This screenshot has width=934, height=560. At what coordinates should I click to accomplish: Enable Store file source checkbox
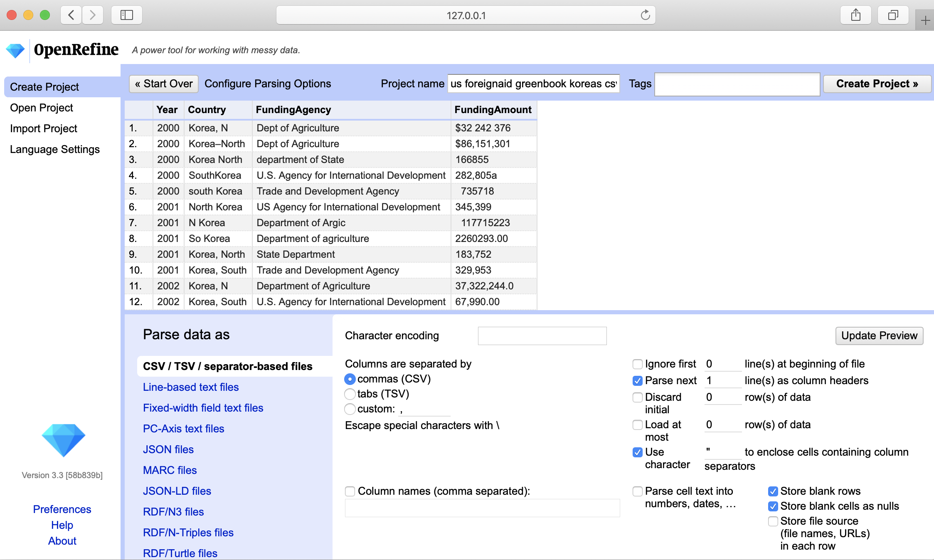773,521
